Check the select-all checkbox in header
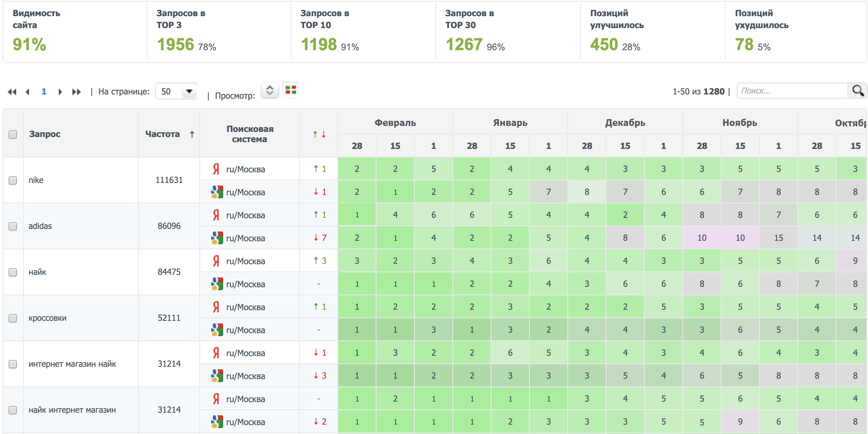The height and width of the screenshot is (434, 868). (x=13, y=134)
